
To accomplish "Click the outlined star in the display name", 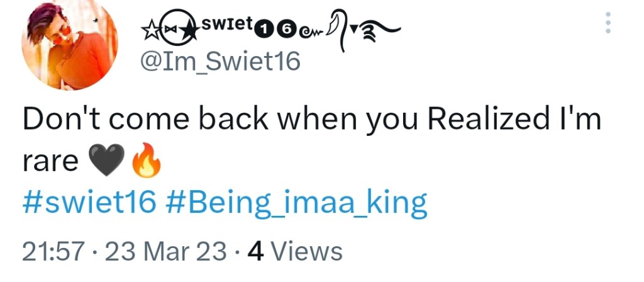I will (150, 32).
